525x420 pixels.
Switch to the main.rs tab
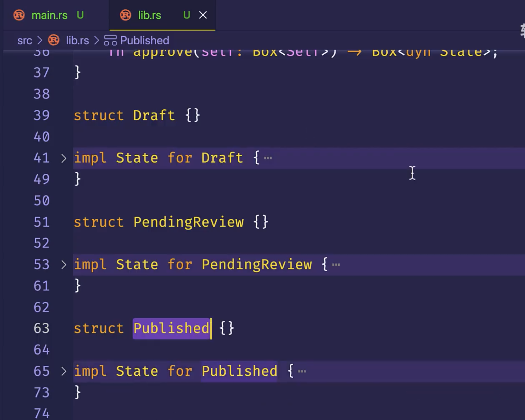coord(49,15)
